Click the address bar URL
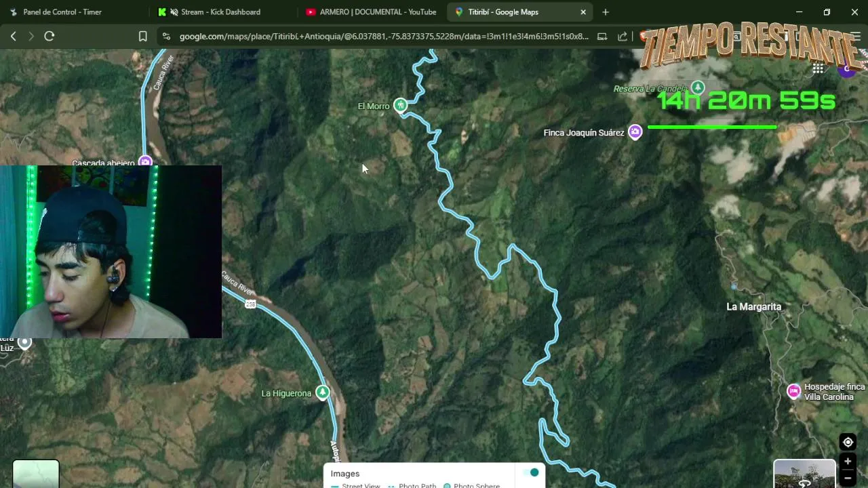Viewport: 868px width, 488px height. click(x=383, y=37)
